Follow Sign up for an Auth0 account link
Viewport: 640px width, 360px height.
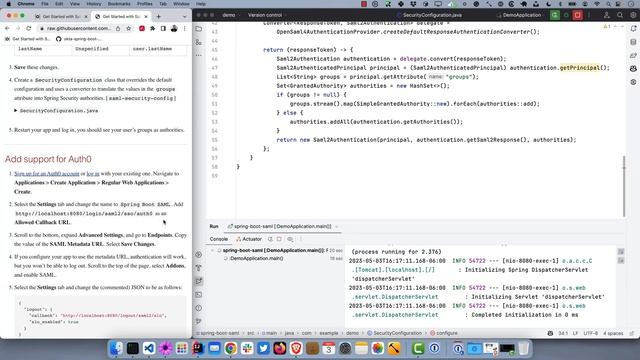point(47,173)
